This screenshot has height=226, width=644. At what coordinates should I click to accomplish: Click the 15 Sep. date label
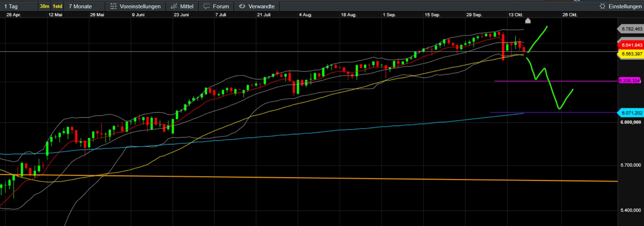coord(432,15)
